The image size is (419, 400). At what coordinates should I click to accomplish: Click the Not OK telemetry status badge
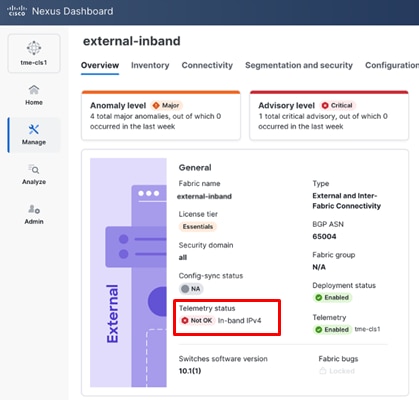pos(197,320)
